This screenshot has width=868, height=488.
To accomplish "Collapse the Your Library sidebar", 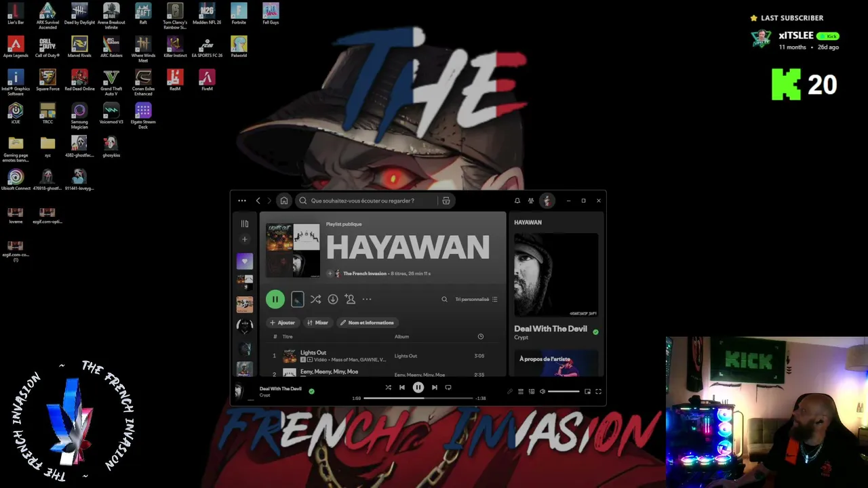I will [x=245, y=224].
